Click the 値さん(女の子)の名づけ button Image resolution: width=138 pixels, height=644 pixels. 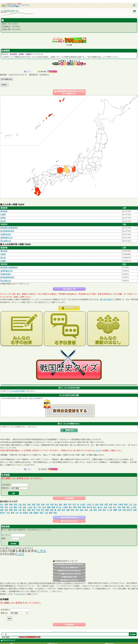(x=69, y=521)
